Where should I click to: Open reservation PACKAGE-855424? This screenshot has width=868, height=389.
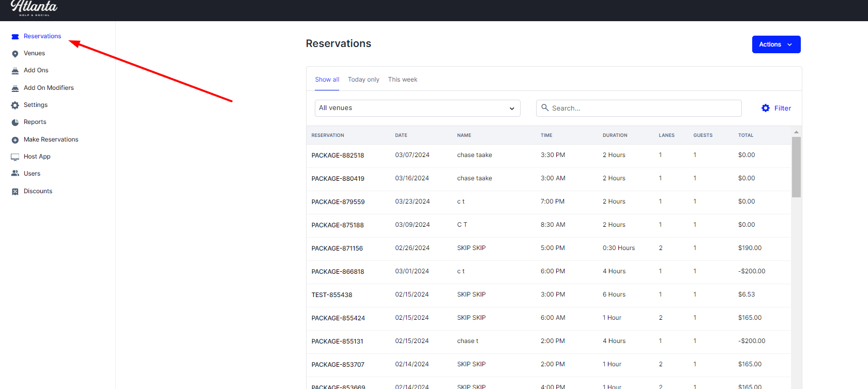(x=338, y=318)
